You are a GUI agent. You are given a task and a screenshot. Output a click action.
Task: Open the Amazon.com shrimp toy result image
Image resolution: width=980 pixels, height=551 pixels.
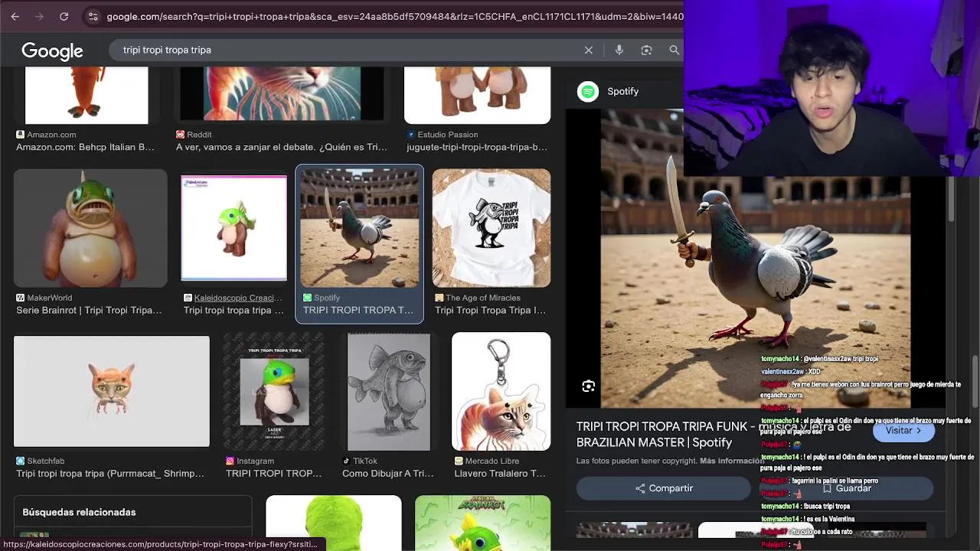87,95
